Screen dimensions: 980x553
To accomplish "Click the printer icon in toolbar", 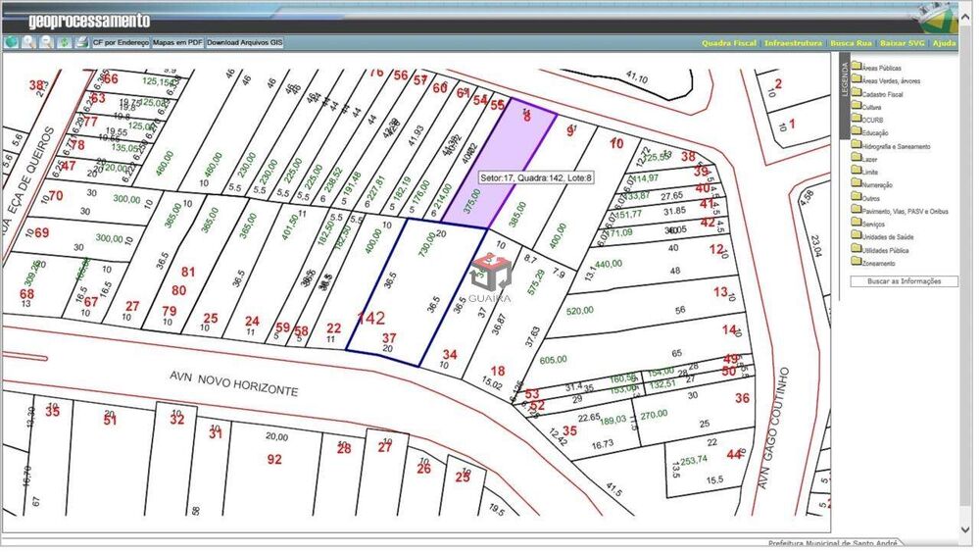I will click(81, 43).
